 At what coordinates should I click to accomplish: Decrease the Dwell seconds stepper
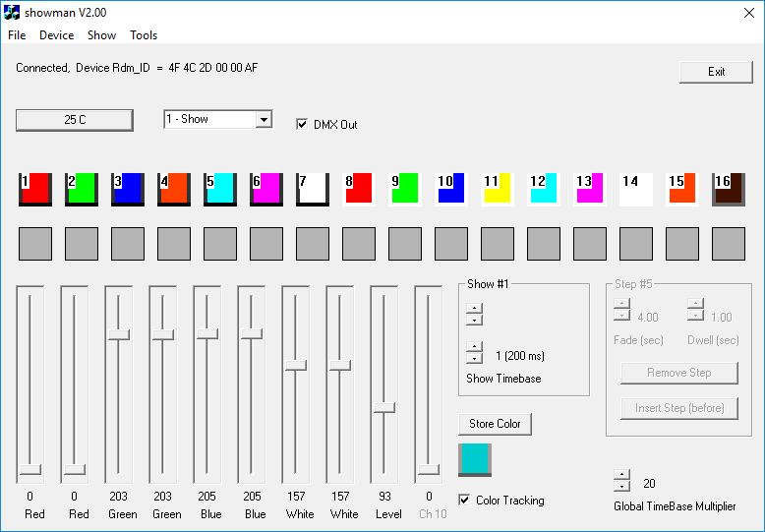click(695, 316)
